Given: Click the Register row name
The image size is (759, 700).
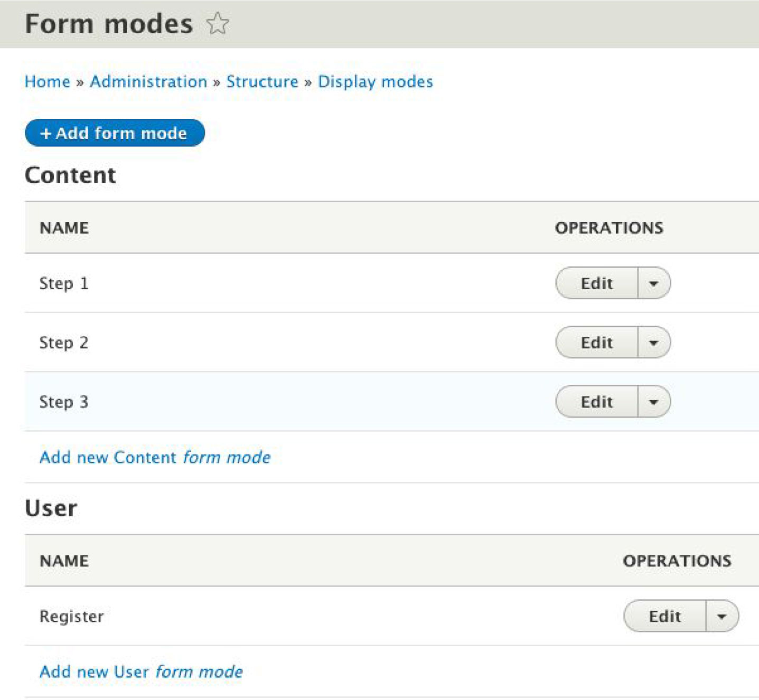Looking at the screenshot, I should [72, 616].
